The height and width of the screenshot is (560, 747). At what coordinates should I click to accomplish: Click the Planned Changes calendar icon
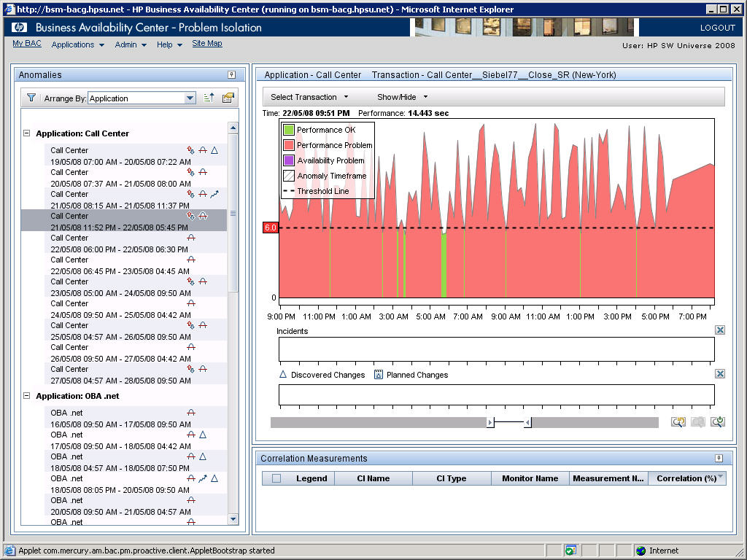(x=379, y=374)
